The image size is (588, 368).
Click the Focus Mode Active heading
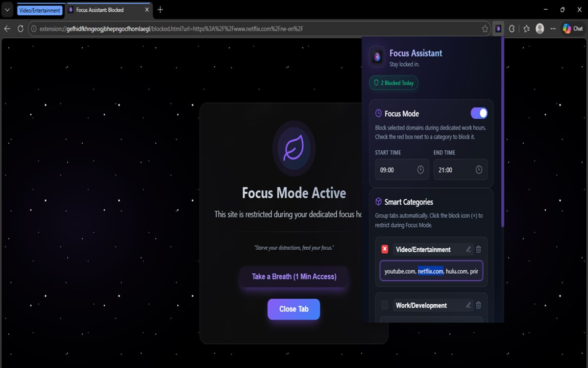(294, 193)
